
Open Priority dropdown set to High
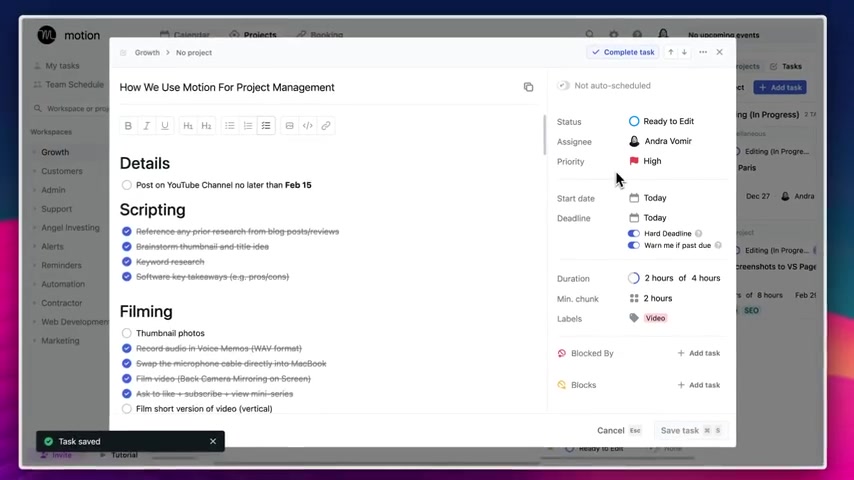pos(645,161)
